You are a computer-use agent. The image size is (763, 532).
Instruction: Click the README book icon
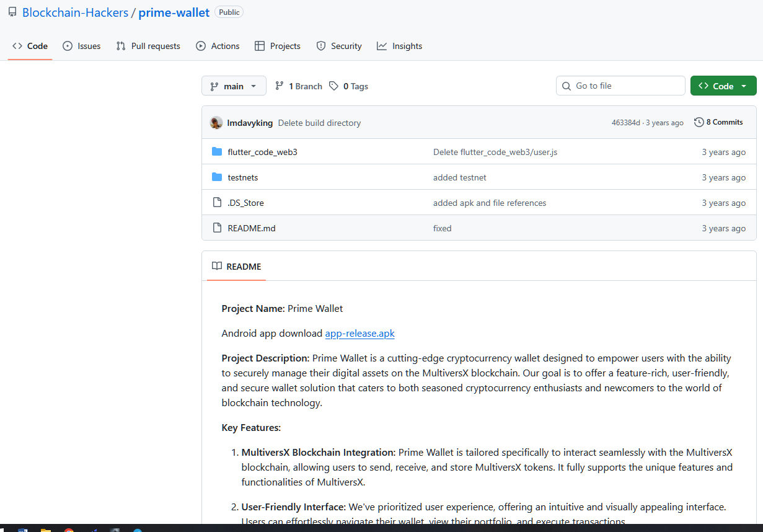(x=217, y=266)
